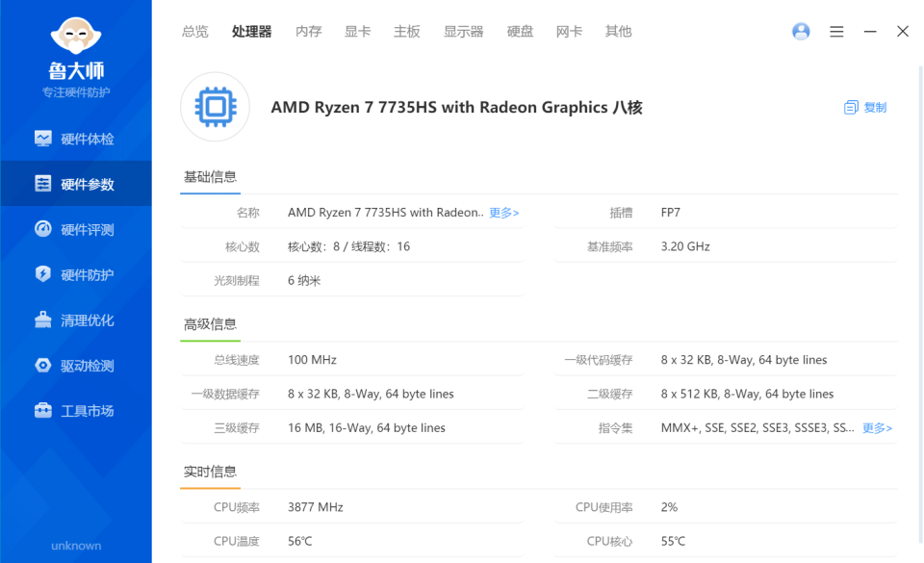Viewport: 924px width, 563px height.
Task: Click the 8 x 512 KB L2 cache value
Action: (x=747, y=394)
